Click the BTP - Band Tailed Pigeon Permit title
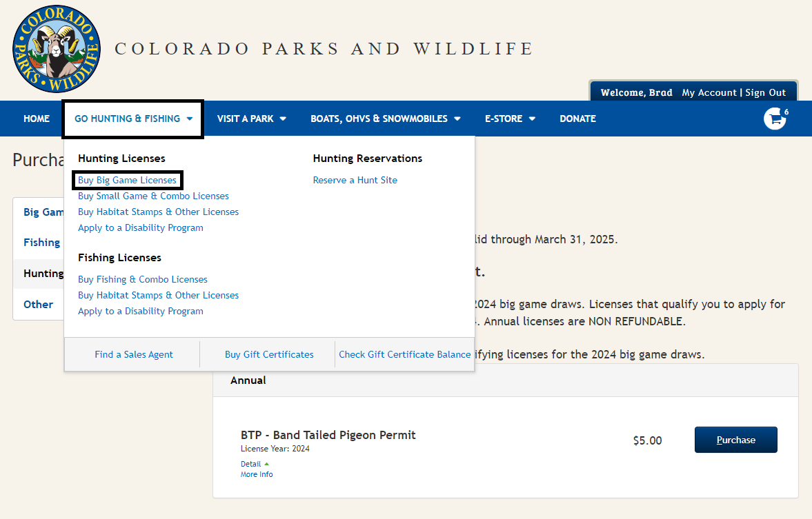Viewport: 812px width, 519px height. [x=328, y=435]
